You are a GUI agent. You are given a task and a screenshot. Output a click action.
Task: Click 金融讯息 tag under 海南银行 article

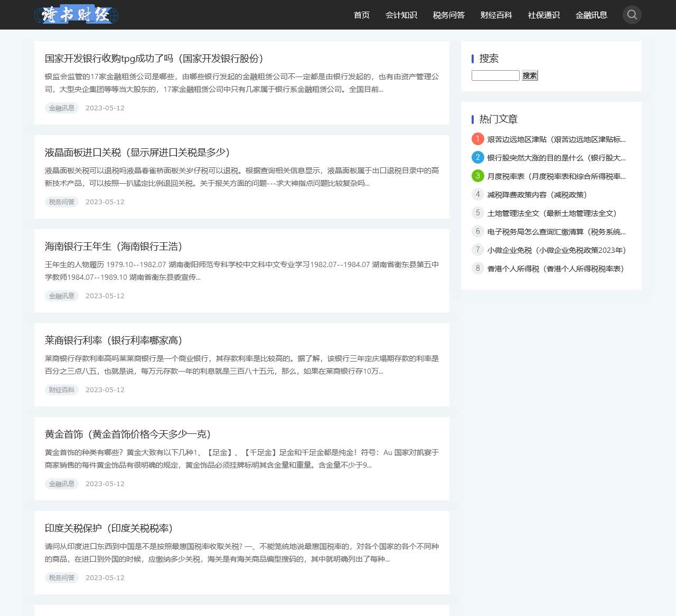[62, 296]
